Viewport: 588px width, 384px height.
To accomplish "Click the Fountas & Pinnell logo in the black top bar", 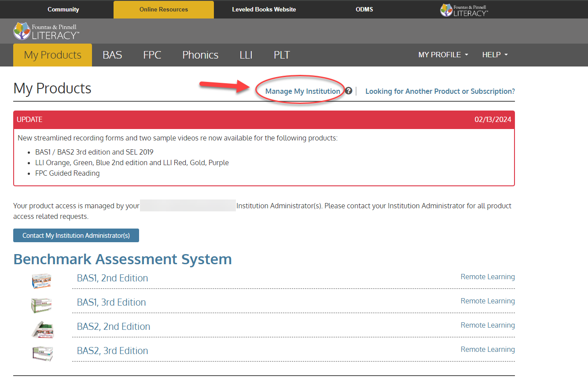I will coord(463,9).
